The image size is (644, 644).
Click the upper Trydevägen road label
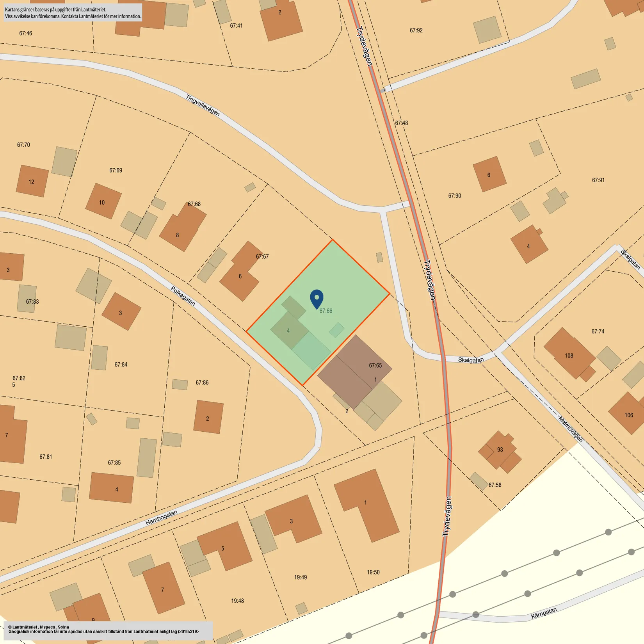(364, 46)
